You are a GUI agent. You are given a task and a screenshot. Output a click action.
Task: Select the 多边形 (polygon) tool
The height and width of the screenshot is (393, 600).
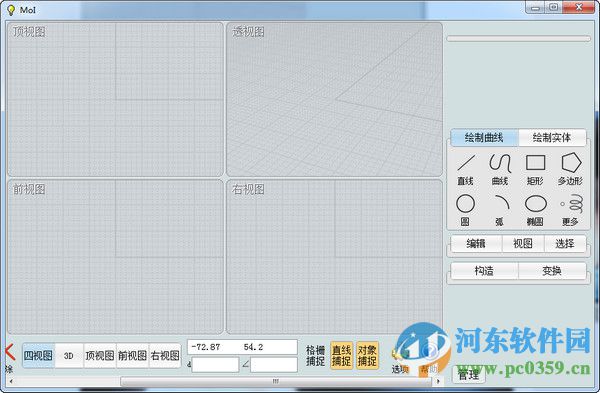[x=571, y=170]
